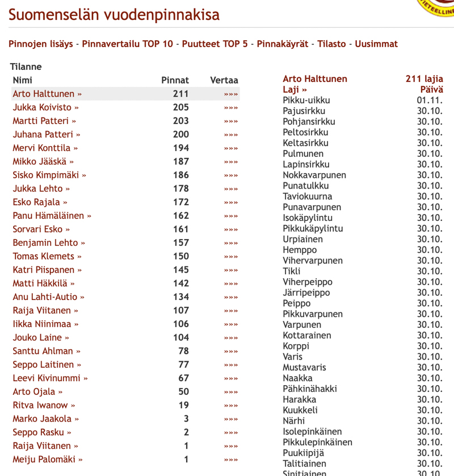Screen dimensions: 454x476
Task: Click compare arrows for Jukka Koivisto
Action: 230,108
